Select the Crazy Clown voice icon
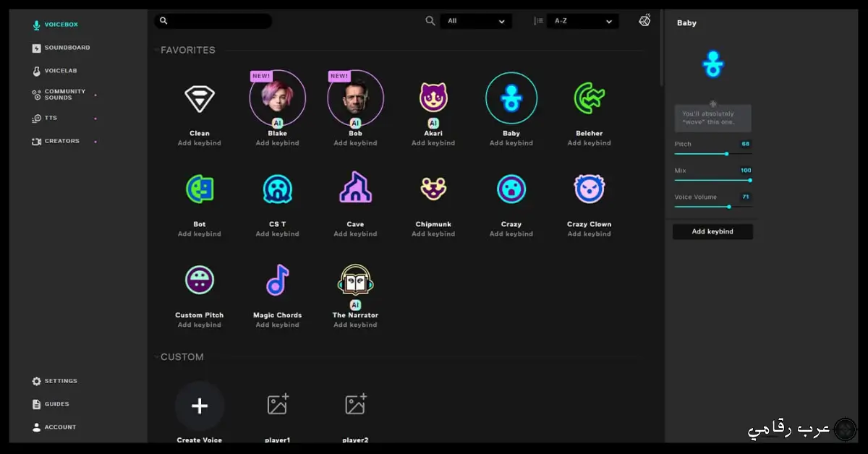Image resolution: width=868 pixels, height=454 pixels. pyautogui.click(x=589, y=189)
